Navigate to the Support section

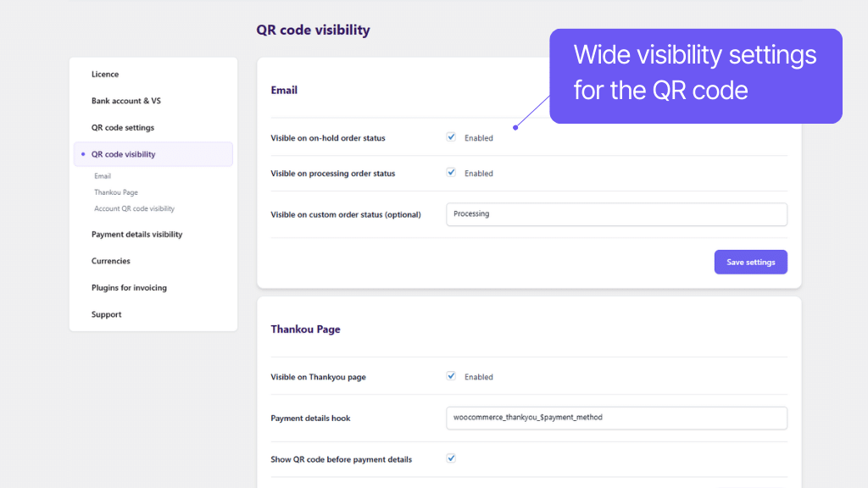tap(105, 314)
